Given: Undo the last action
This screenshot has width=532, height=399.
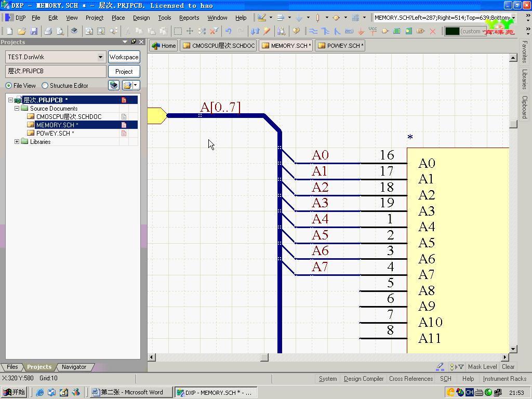Looking at the screenshot, I should coord(229,31).
